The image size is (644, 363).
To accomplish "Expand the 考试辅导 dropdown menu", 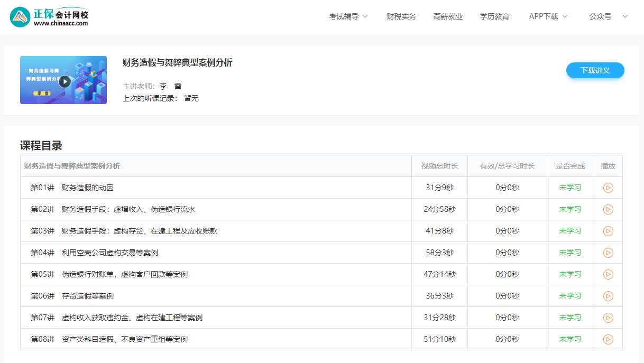I will pos(348,16).
